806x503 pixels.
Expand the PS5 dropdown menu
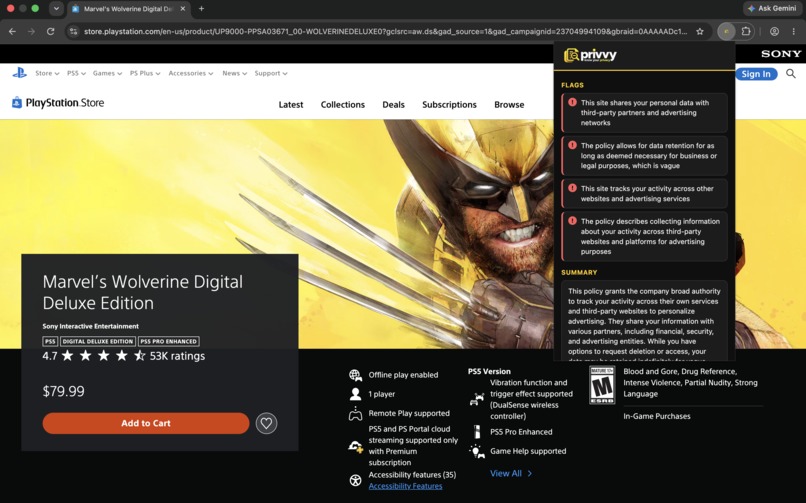76,73
